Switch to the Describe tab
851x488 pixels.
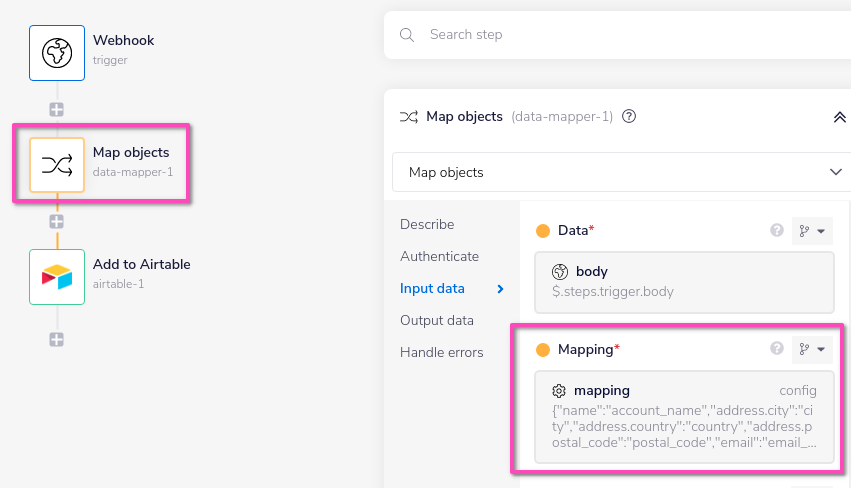tap(427, 224)
